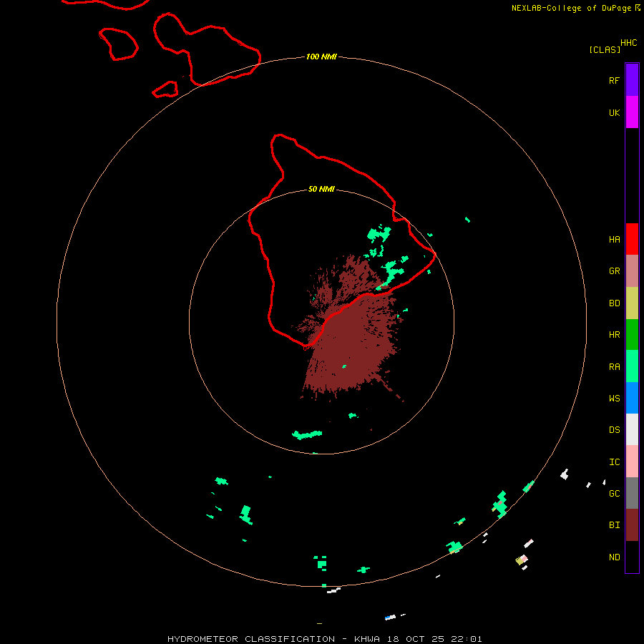The width and height of the screenshot is (644, 644).
Task: Click the WS blue legend swatch
Action: click(632, 398)
